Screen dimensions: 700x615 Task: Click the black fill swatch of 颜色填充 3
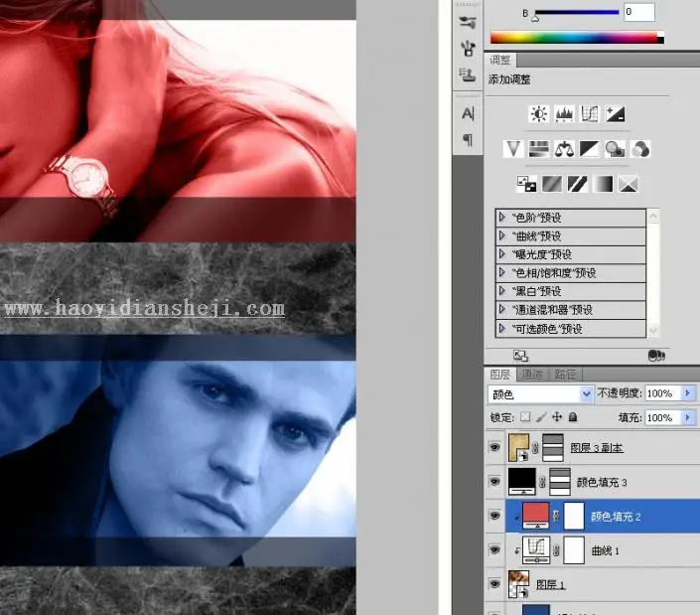pos(522,481)
